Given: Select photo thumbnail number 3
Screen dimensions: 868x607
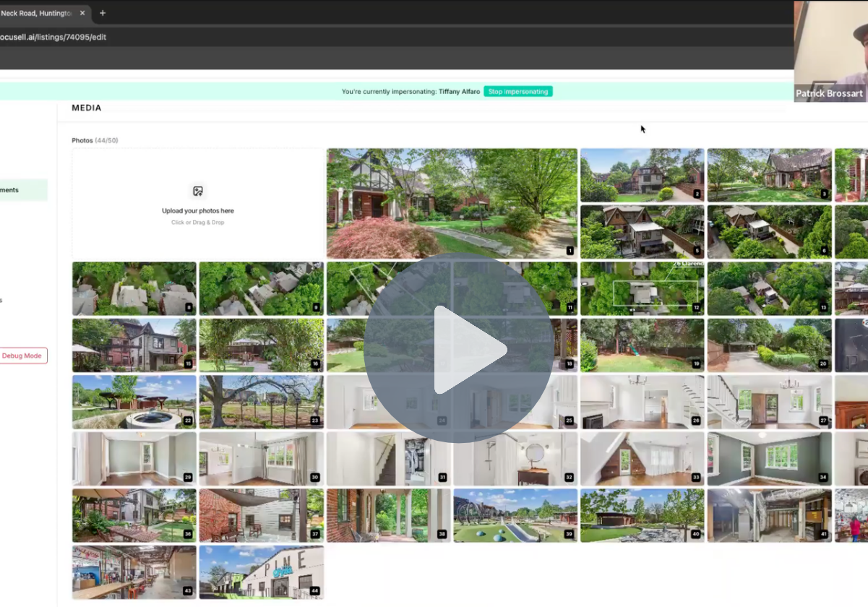Looking at the screenshot, I should click(770, 175).
